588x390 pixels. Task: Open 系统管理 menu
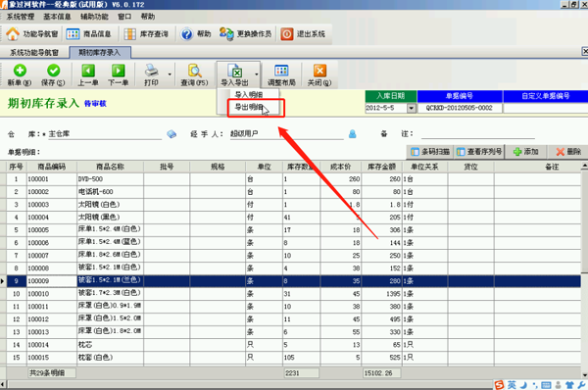click(21, 17)
